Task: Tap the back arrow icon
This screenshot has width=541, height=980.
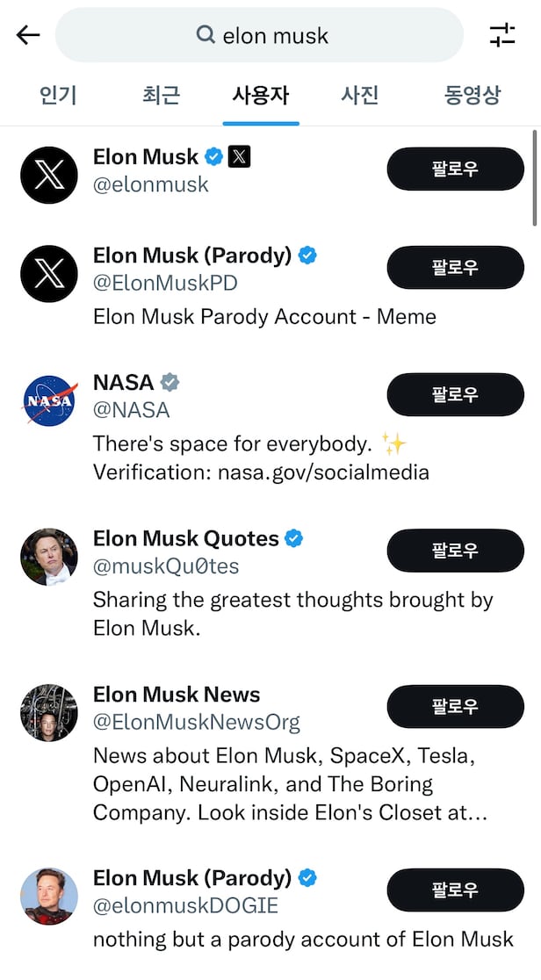Action: tap(28, 35)
